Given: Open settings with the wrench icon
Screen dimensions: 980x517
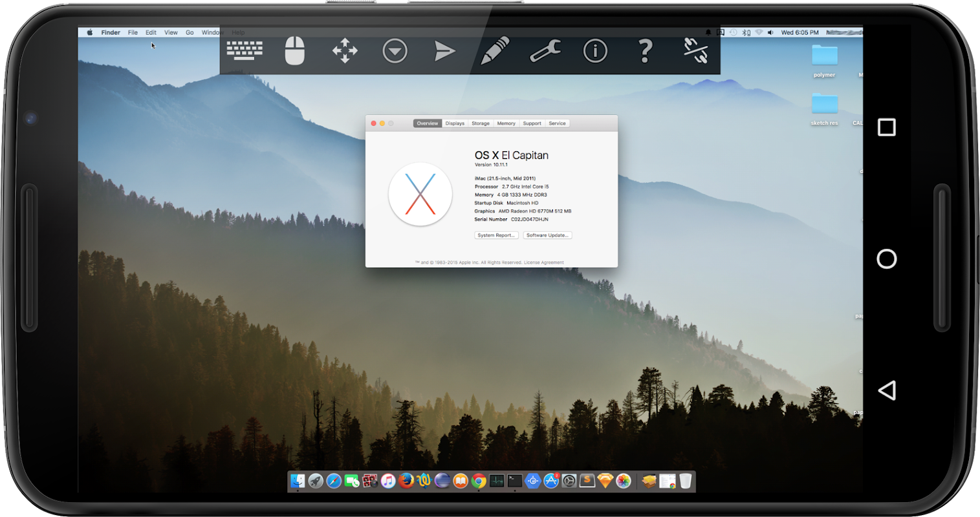Looking at the screenshot, I should coord(545,50).
